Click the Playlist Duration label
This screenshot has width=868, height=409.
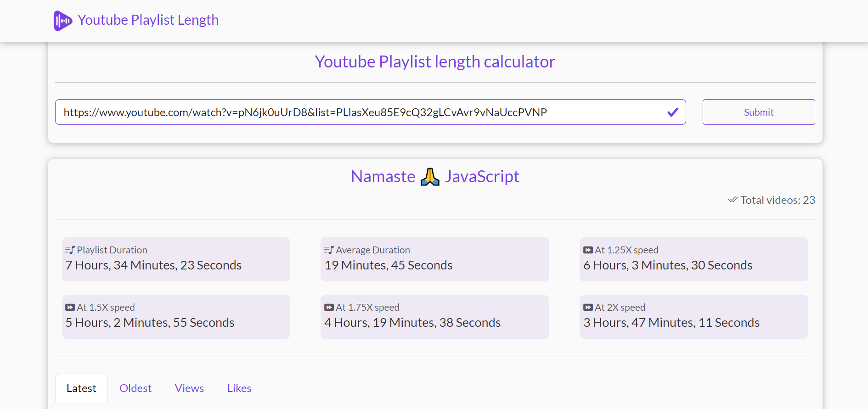point(112,250)
